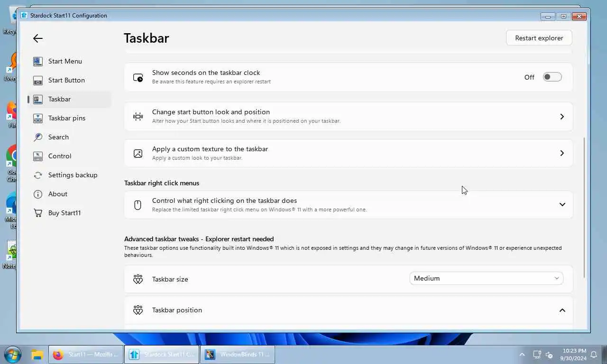Click the Taskbar pins sidebar icon
Screen dimensions: 607x364
tap(38, 118)
